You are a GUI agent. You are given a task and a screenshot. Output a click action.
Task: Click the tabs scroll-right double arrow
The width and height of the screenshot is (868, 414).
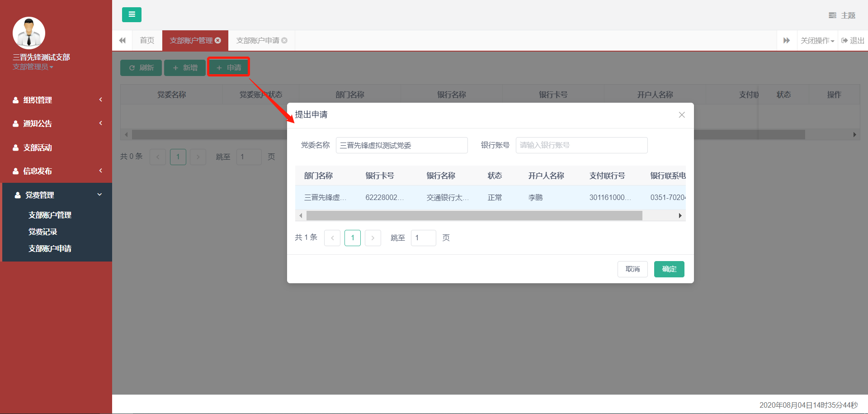tap(787, 40)
